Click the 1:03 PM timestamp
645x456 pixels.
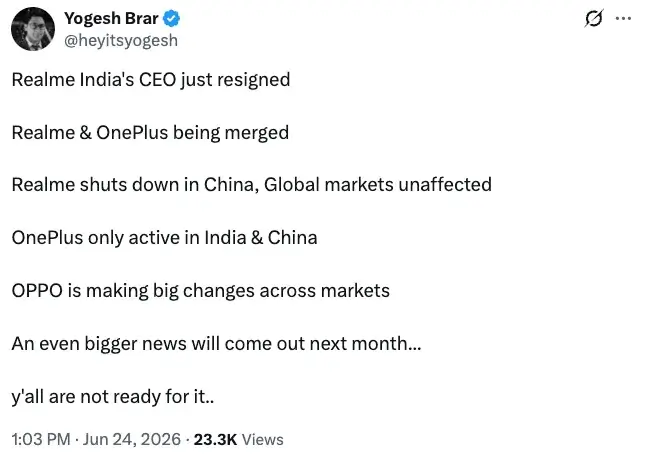[x=41, y=439]
